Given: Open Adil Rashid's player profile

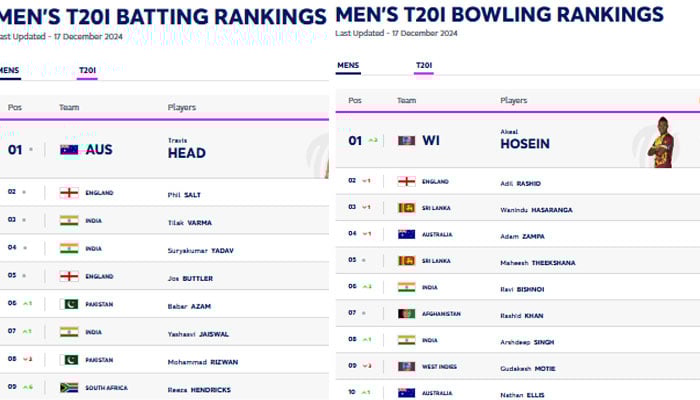Looking at the screenshot, I should point(520,181).
